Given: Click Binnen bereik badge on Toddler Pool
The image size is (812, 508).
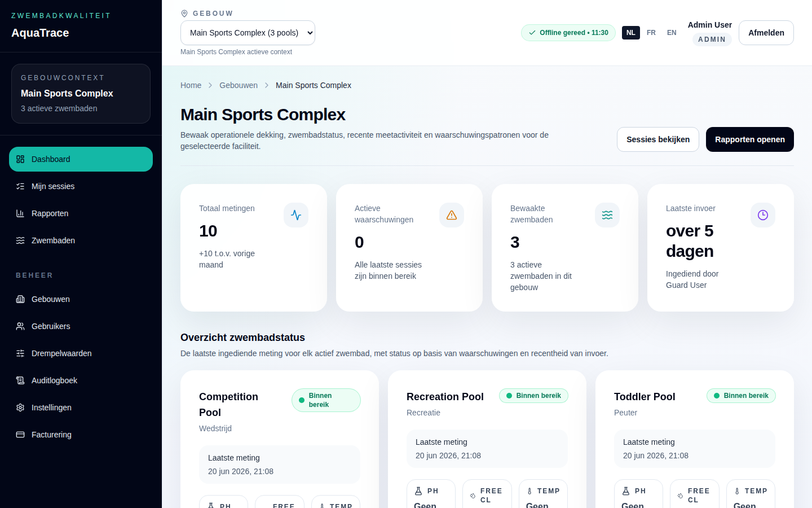Looking at the screenshot, I should tap(741, 396).
